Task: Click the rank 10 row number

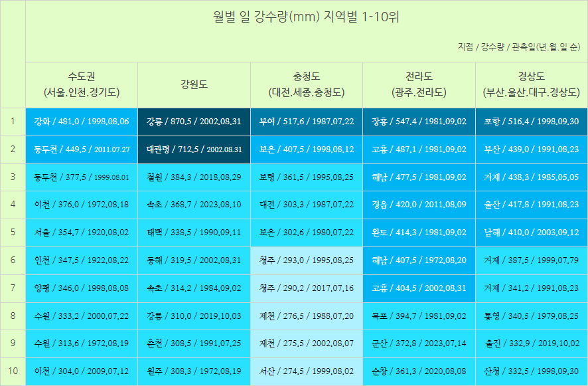Action: (13, 371)
